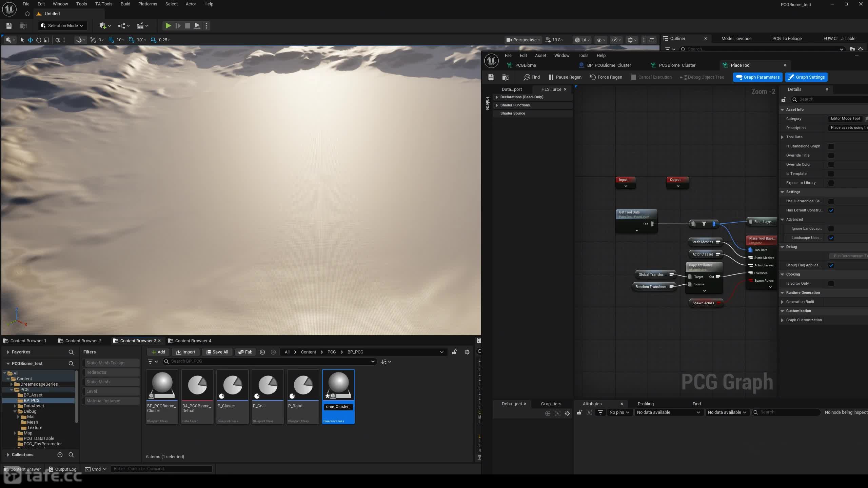The image size is (868, 488).
Task: Uncheck Debug Flag Applies checkbox
Action: pyautogui.click(x=831, y=265)
